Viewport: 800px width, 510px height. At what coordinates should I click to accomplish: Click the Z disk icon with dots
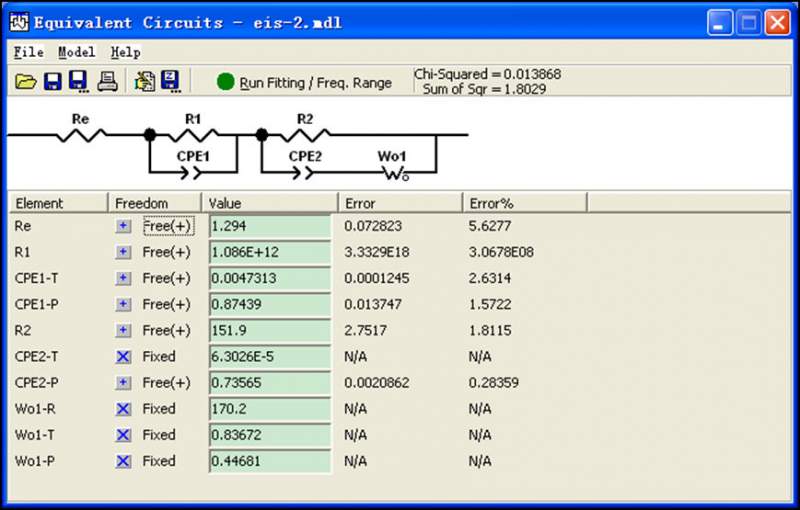click(x=171, y=82)
